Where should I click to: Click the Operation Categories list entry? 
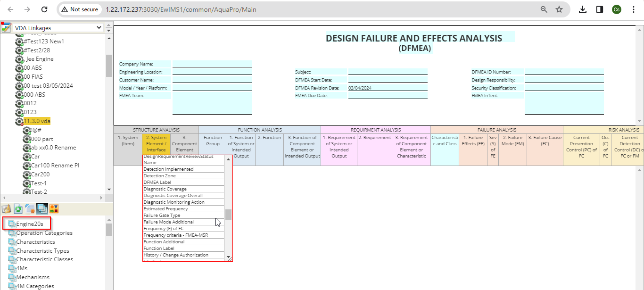tap(44, 233)
